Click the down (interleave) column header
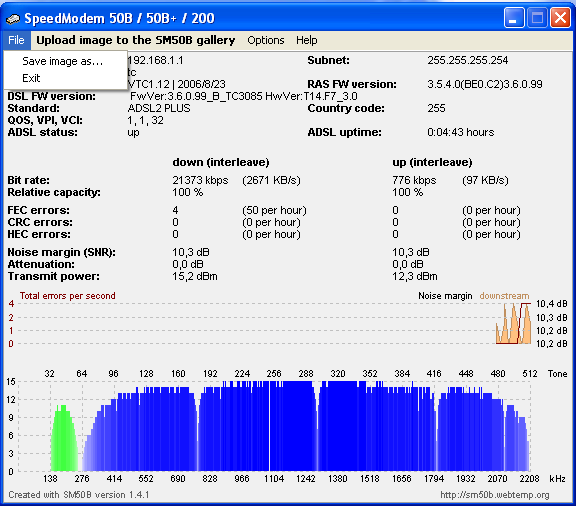Image resolution: width=578 pixels, height=506 pixels. (221, 163)
